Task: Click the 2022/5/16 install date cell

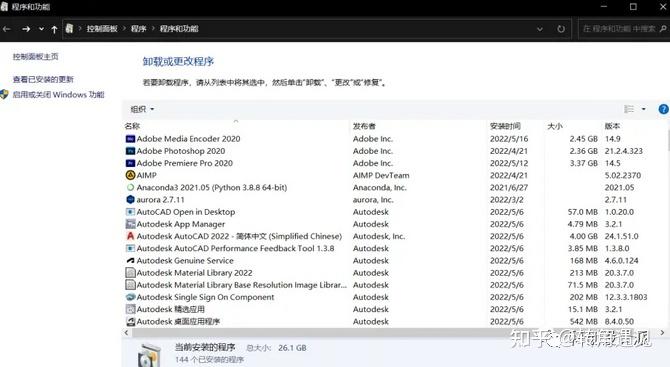Action: [509, 139]
